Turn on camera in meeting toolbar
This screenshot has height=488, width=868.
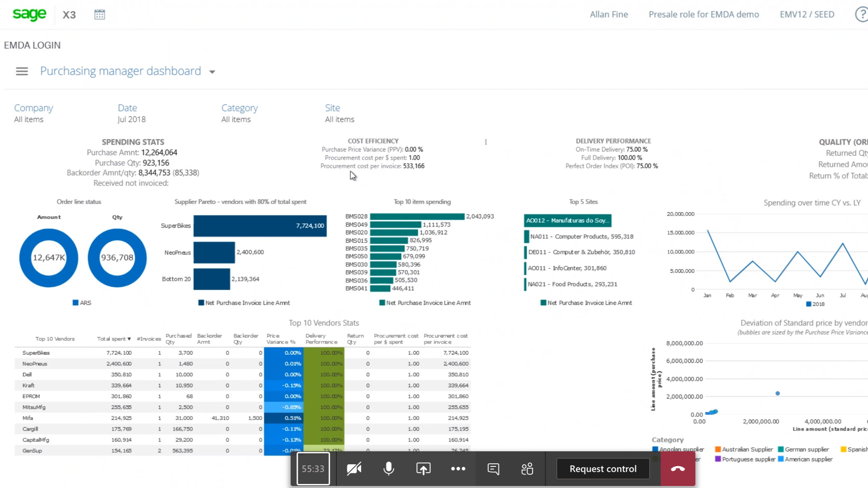(x=354, y=469)
